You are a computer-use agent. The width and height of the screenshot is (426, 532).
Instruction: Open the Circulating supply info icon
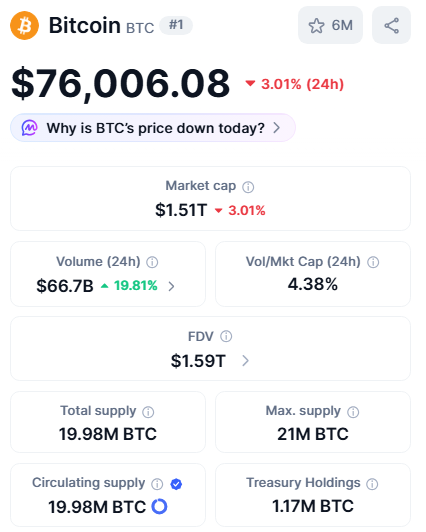(x=157, y=484)
